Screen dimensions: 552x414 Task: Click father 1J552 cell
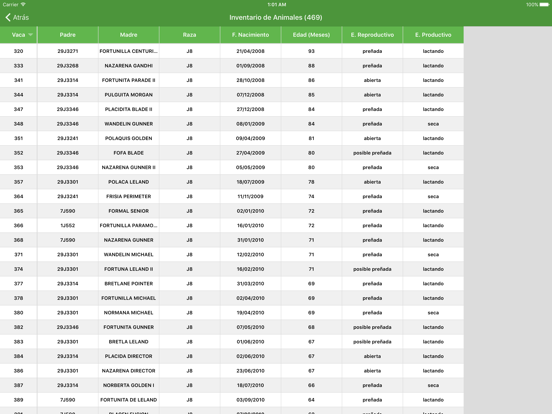68,225
